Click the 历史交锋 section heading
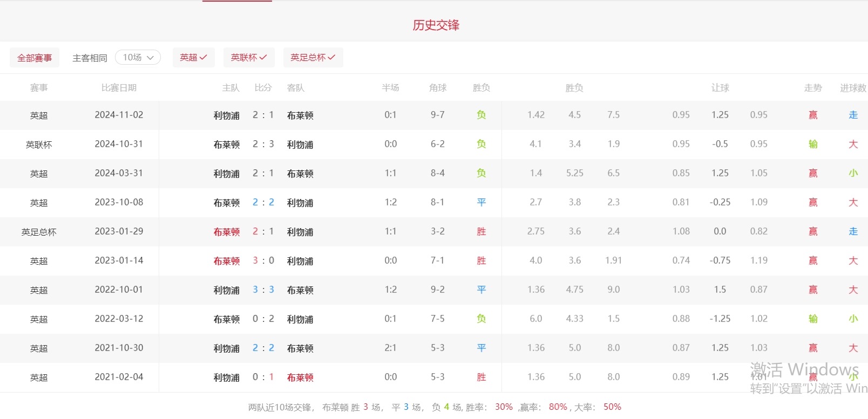 point(436,25)
